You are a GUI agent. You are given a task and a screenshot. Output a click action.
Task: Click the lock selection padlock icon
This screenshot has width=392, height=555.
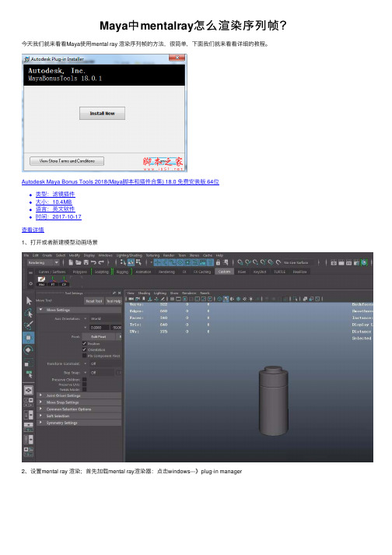218,262
